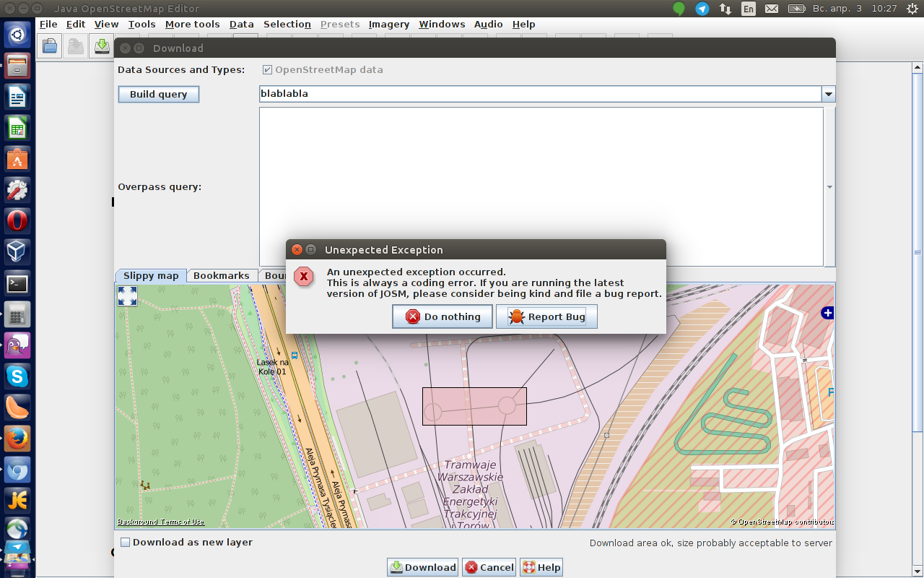Click the Cancel button in Download dialog
Screen dimensions: 924x578
click(489, 567)
